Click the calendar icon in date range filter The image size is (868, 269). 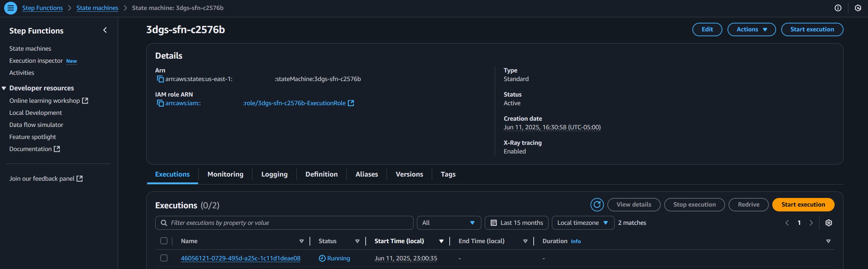click(494, 223)
